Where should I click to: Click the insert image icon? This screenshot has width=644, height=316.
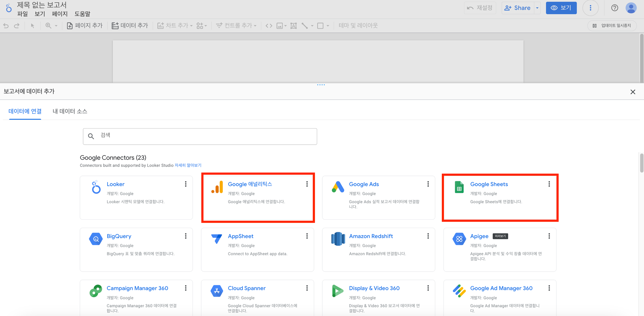pyautogui.click(x=279, y=25)
